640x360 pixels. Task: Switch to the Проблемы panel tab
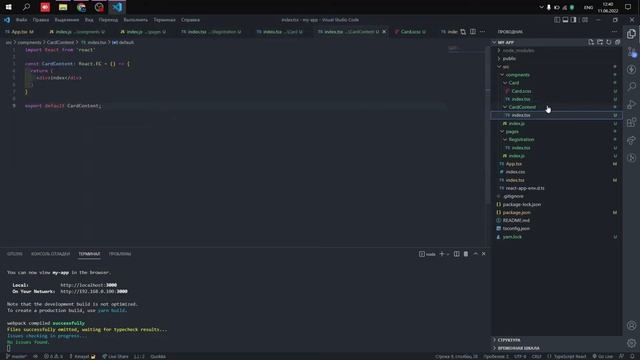[x=120, y=254]
